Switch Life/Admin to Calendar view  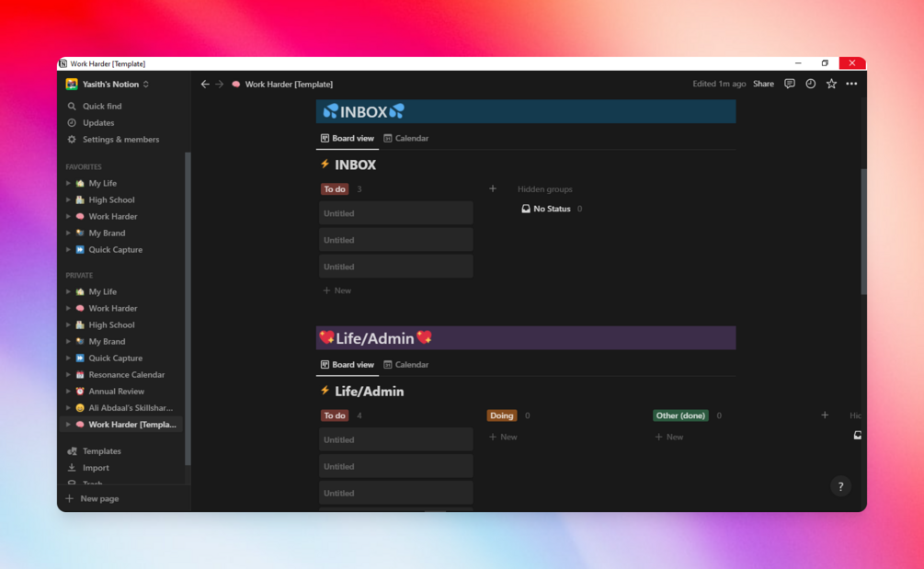[406, 365]
